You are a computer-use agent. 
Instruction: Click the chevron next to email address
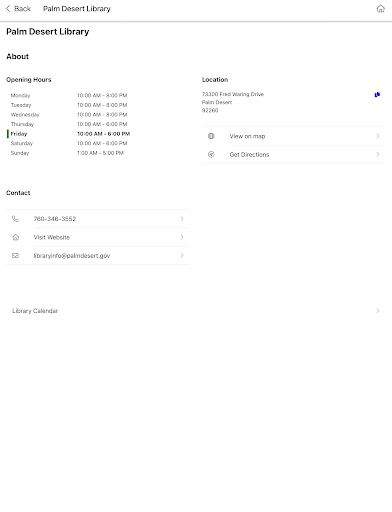coord(182,256)
